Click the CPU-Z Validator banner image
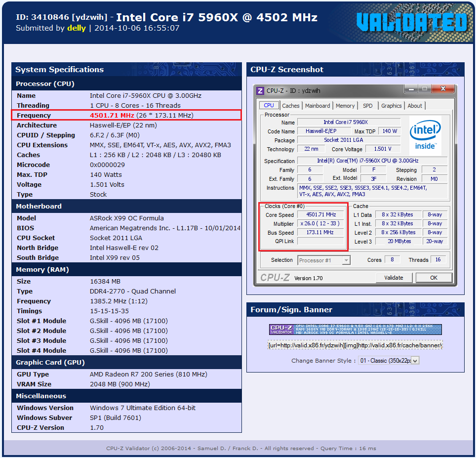The height and width of the screenshot is (458, 476). tap(355, 329)
